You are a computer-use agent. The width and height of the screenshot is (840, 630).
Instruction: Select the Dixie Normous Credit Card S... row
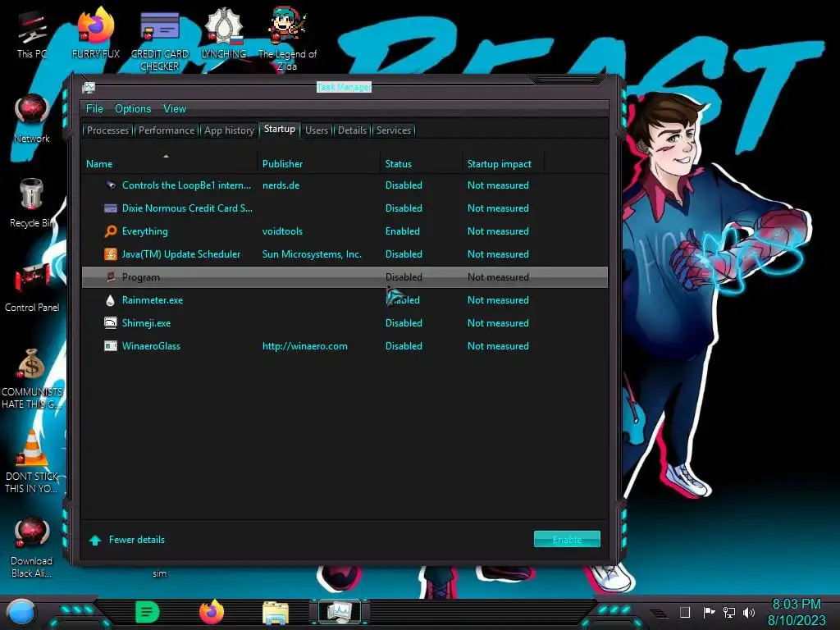(345, 208)
